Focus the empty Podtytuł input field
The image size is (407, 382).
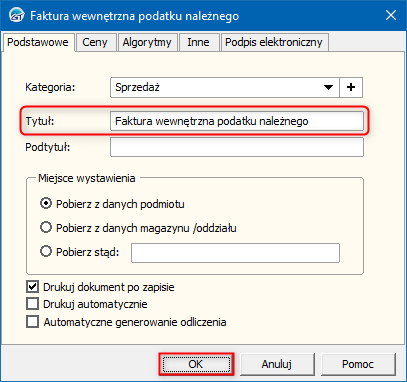tap(237, 147)
